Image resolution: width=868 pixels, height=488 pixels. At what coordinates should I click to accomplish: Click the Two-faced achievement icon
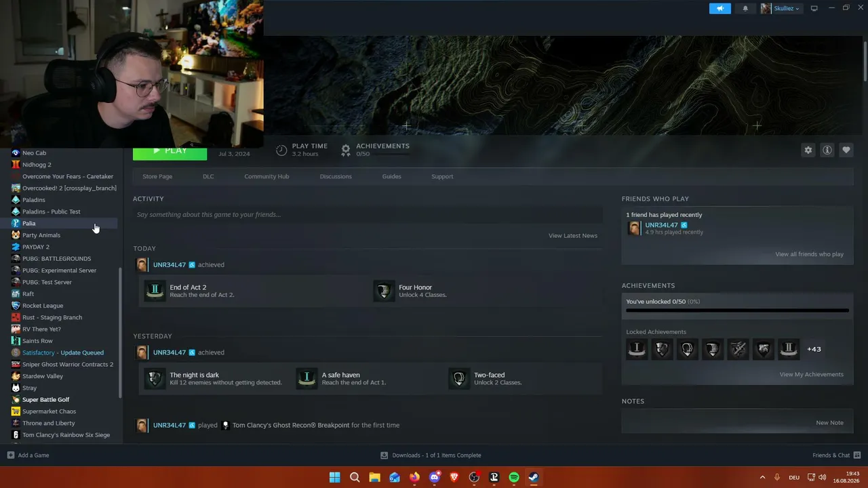459,378
